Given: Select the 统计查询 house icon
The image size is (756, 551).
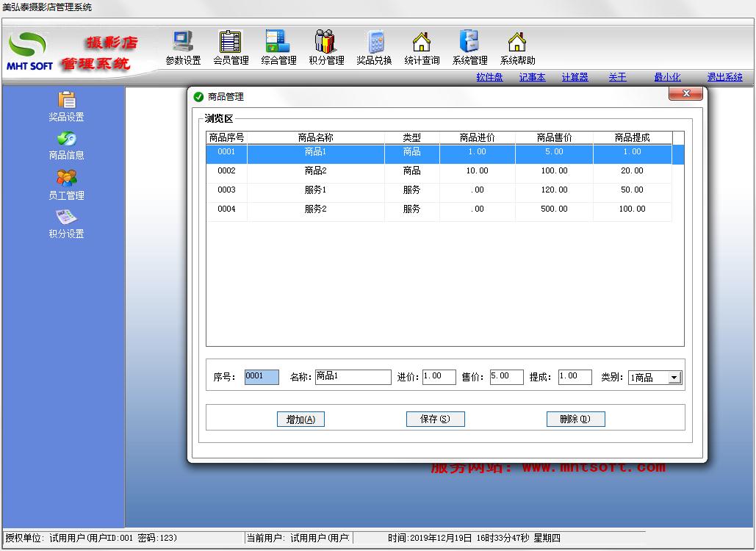Looking at the screenshot, I should coord(422,42).
